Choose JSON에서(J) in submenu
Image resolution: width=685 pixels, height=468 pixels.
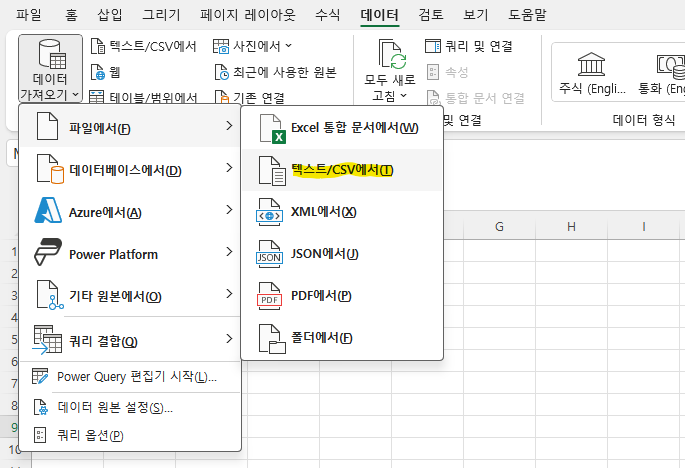(342, 254)
